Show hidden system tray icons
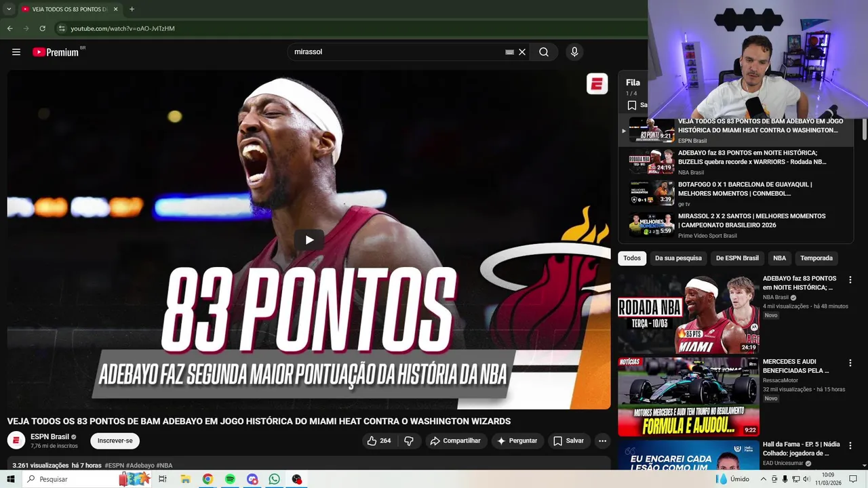Image resolution: width=868 pixels, height=488 pixels. click(763, 479)
